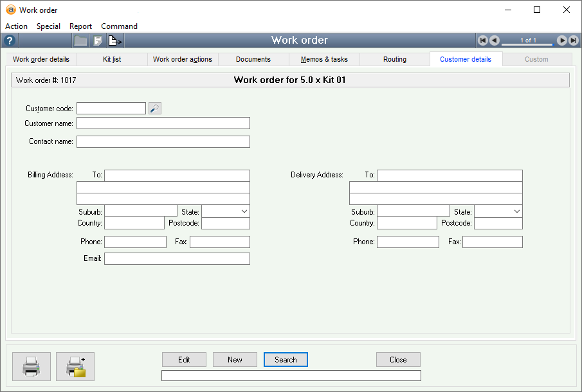Screen dimensions: 582x392
Task: Go to the next record
Action: [561, 40]
